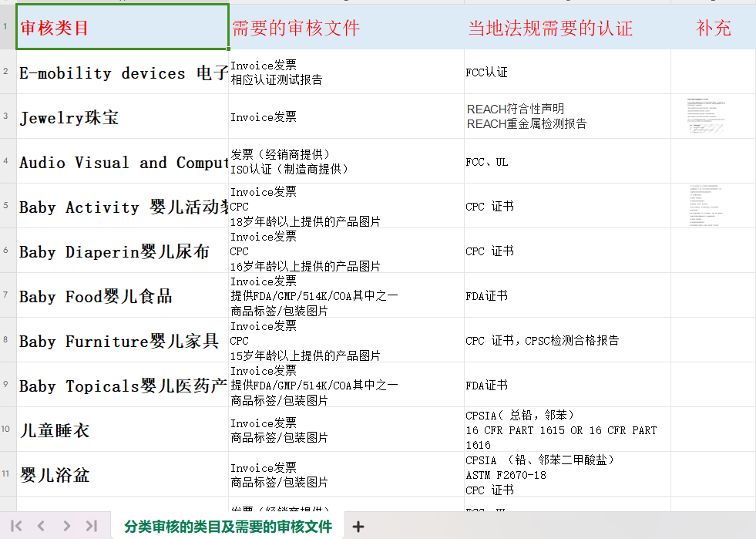Open the 分类审核的类目及需要的审核文件 sheet tab

coord(228,527)
